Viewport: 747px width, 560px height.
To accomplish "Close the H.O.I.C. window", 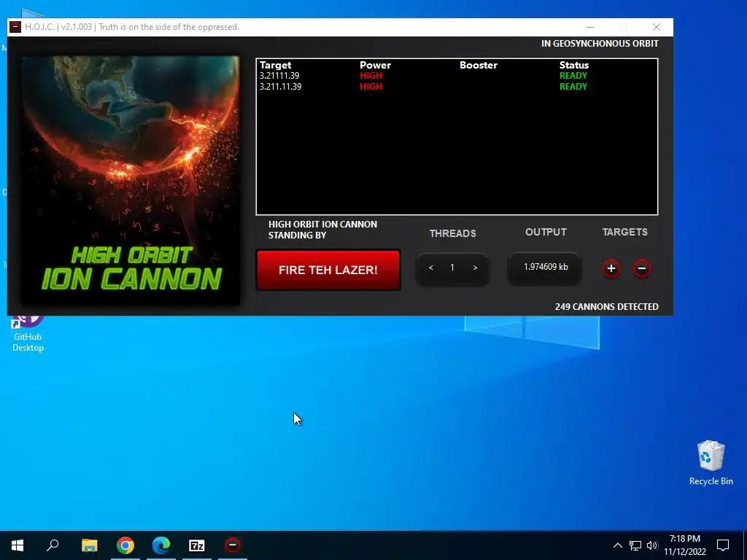I will click(x=657, y=27).
